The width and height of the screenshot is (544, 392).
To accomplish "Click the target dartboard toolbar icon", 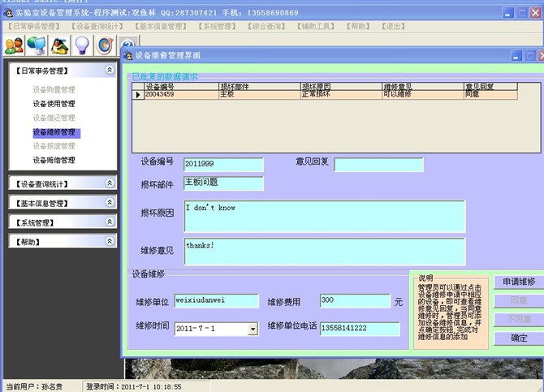I will (x=105, y=45).
